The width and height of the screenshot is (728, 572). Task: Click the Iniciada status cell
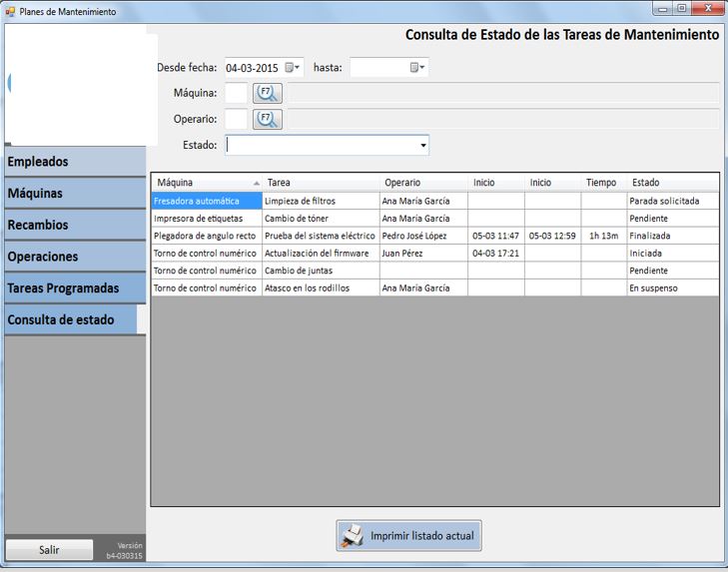point(673,253)
